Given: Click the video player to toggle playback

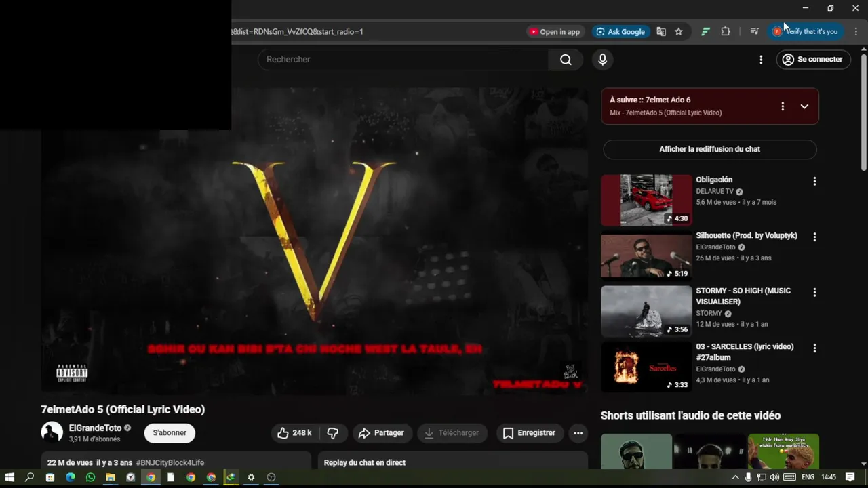Looking at the screenshot, I should 315,241.
